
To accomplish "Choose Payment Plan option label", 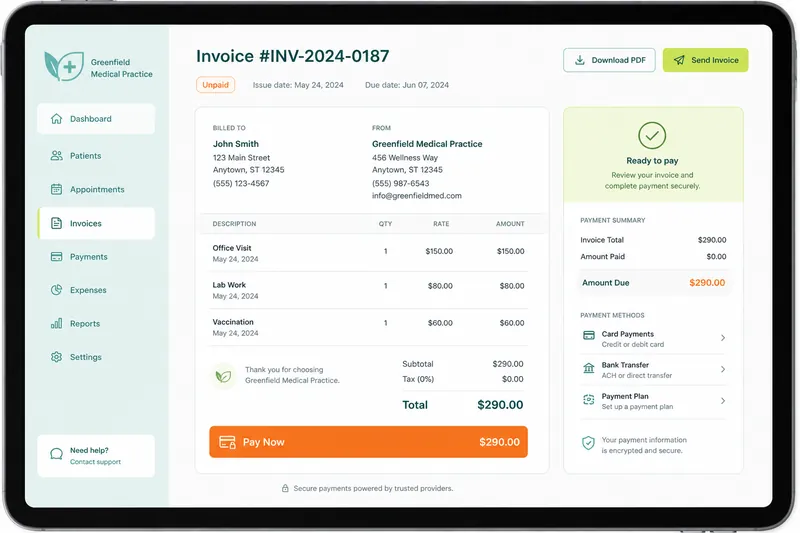I will point(625,396).
